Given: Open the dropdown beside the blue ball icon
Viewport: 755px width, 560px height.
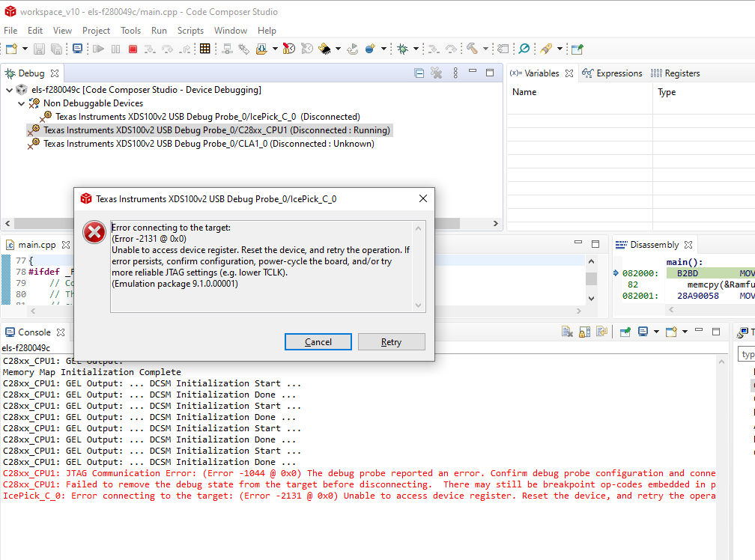Looking at the screenshot, I should (383, 49).
